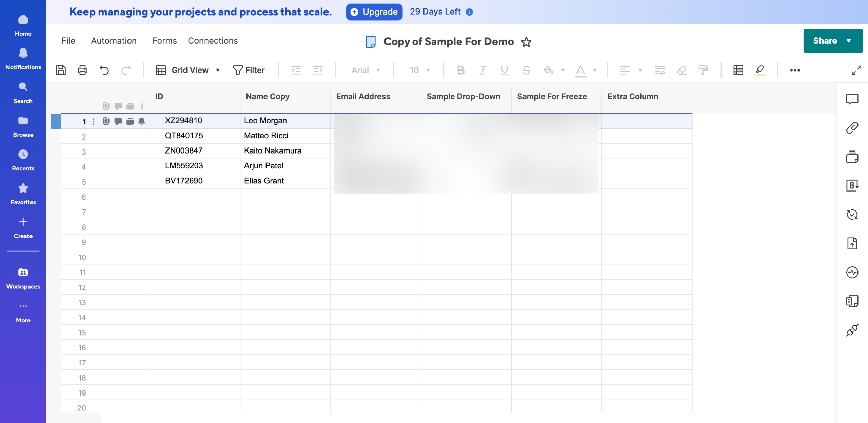Screen dimensions: 868x423
Task: Click the Upgrade button
Action: [374, 12]
